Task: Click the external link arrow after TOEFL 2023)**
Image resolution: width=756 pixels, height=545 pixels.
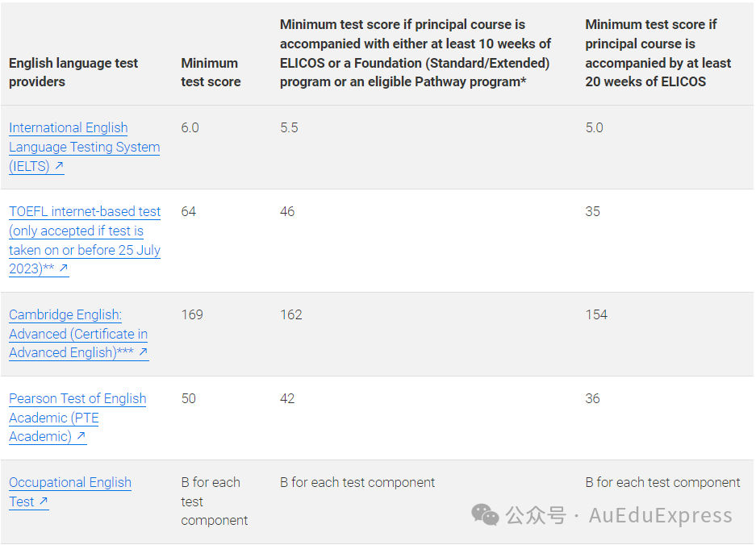Action: (x=63, y=269)
